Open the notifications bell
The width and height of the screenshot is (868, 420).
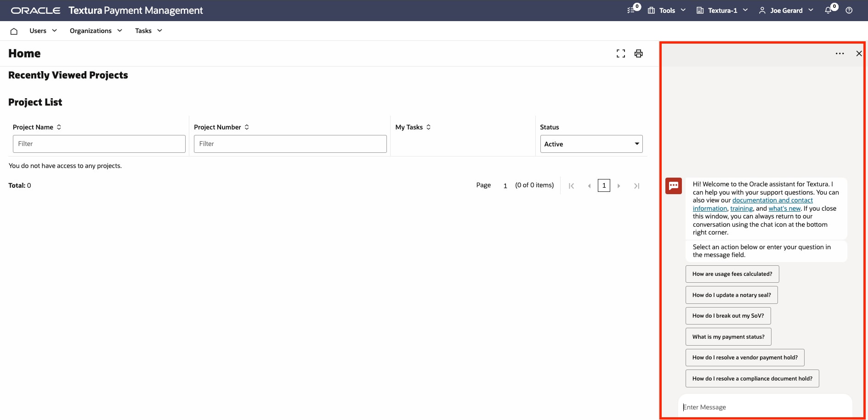pyautogui.click(x=828, y=10)
